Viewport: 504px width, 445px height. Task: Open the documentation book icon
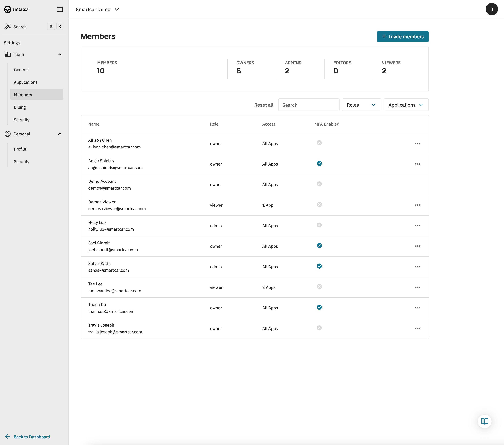pos(485,421)
